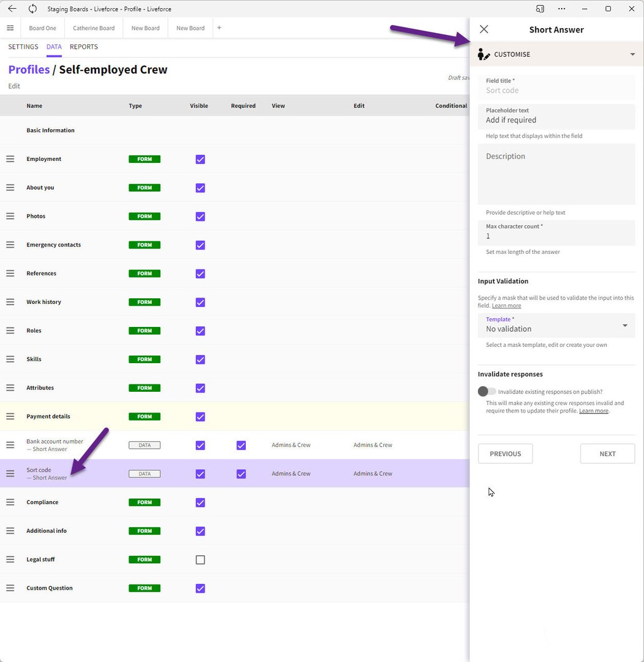The image size is (644, 662).
Task: Grab the drag handle for the Sort code row
Action: click(x=10, y=473)
